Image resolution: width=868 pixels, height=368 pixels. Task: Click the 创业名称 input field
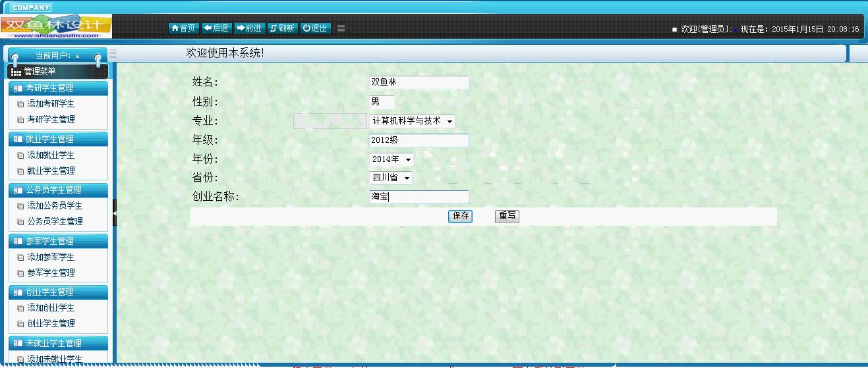(419, 197)
